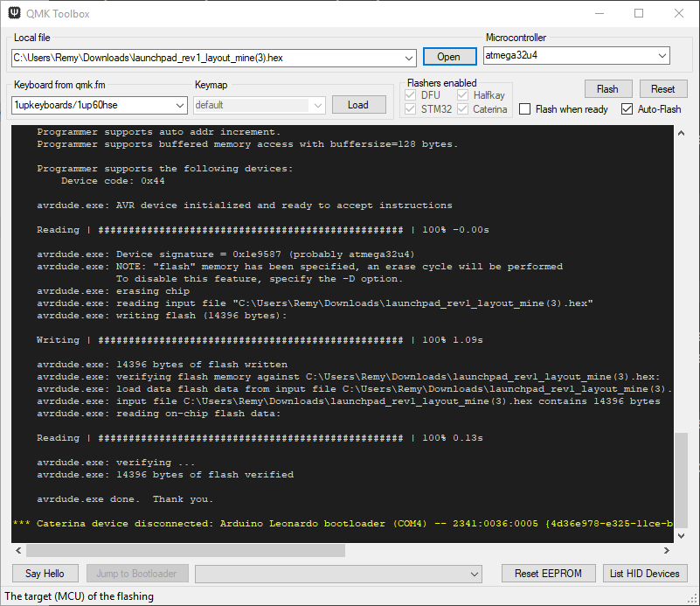Viewport: 700px width, 606px height.
Task: Click the disabled Jump to Bootloader button
Action: 137,574
